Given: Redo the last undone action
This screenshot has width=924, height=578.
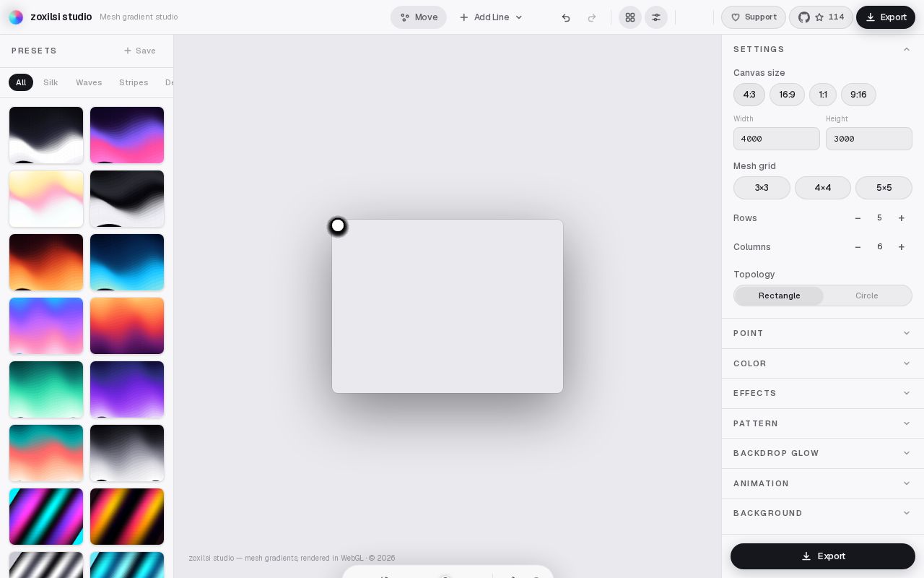Looking at the screenshot, I should pyautogui.click(x=592, y=17).
